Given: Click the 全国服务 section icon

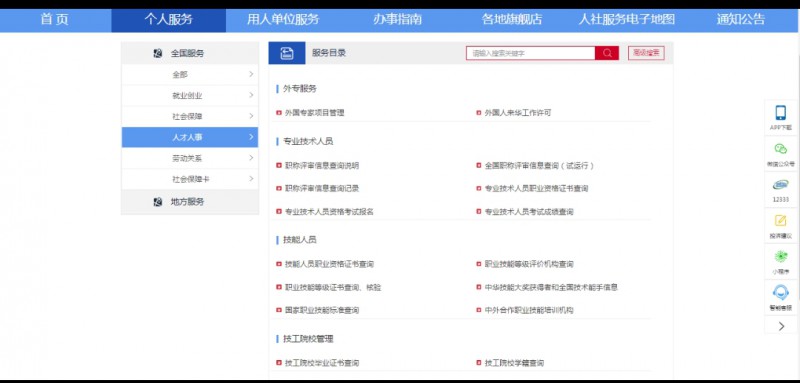Looking at the screenshot, I should pos(158,53).
